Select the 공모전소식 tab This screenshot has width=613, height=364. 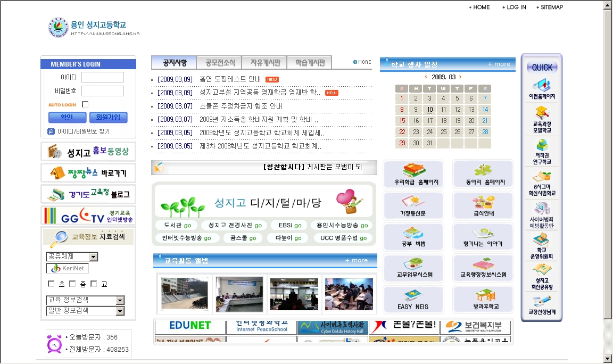pyautogui.click(x=219, y=63)
